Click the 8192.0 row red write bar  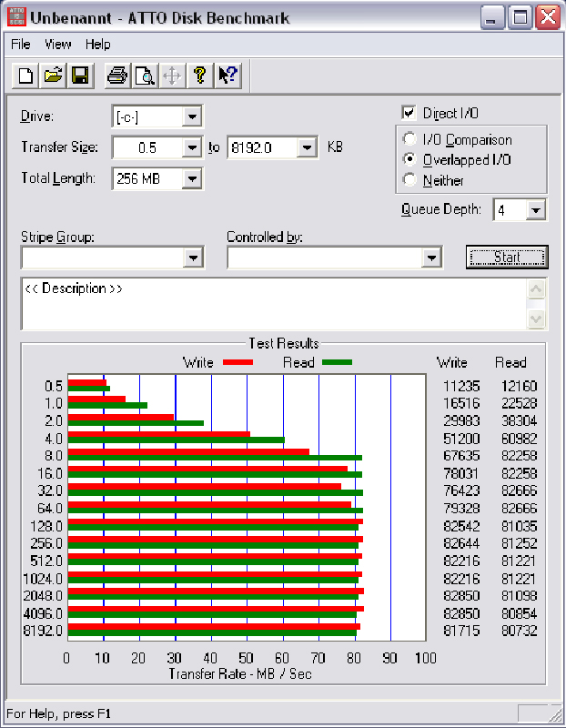[214, 627]
